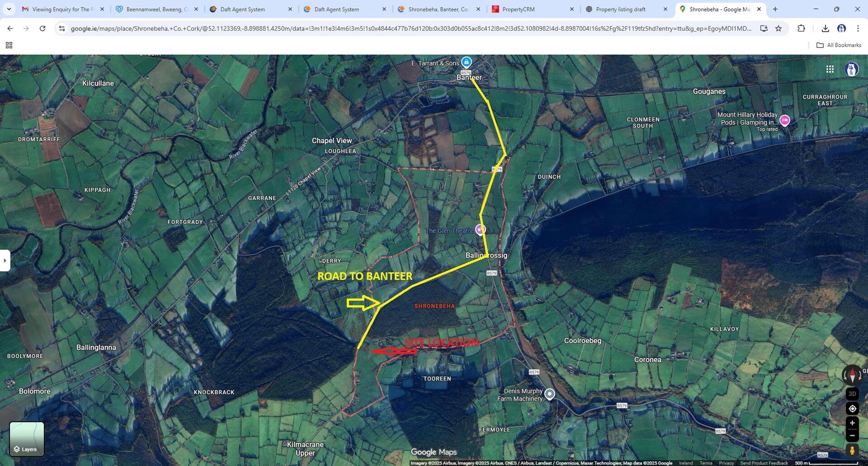Open the Google apps grid
The width and height of the screenshot is (868, 466).
[830, 69]
